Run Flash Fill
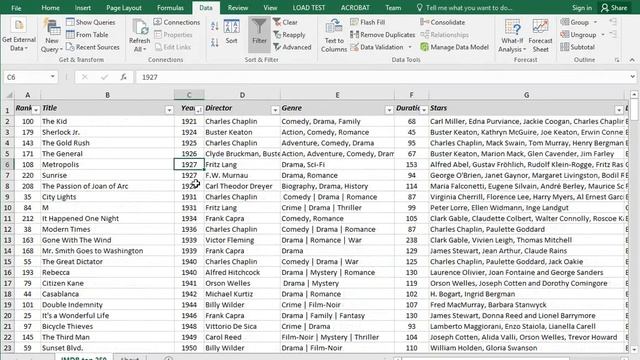This screenshot has height=360, width=640. (x=368, y=22)
